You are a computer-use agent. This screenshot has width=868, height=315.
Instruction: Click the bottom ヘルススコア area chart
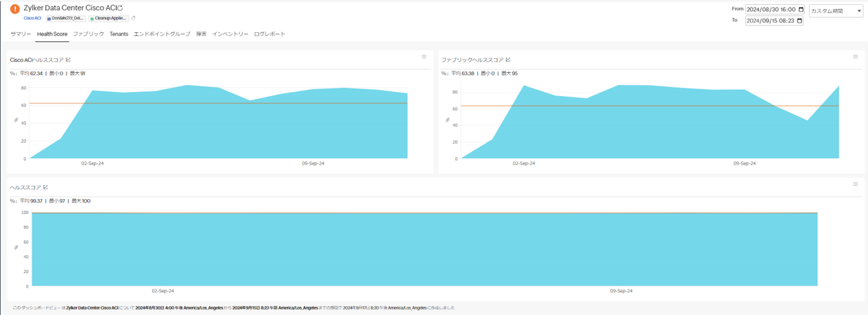pos(424,249)
